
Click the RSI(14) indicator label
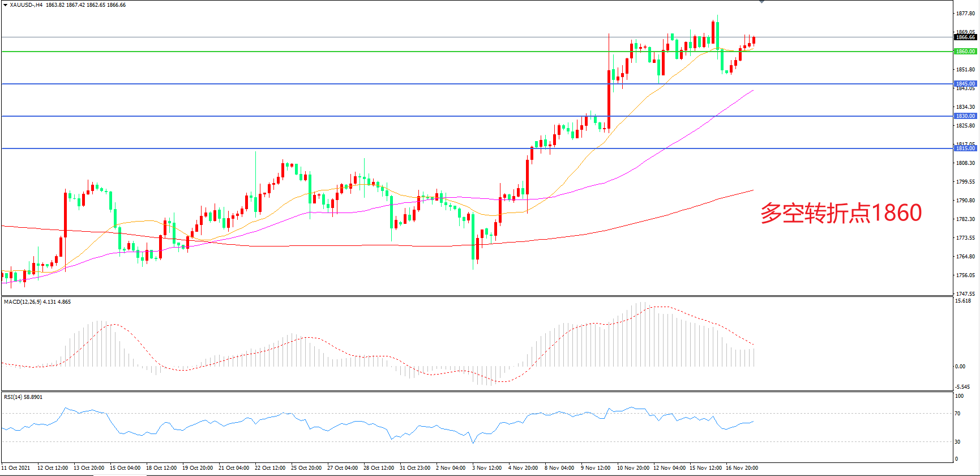tap(13, 397)
